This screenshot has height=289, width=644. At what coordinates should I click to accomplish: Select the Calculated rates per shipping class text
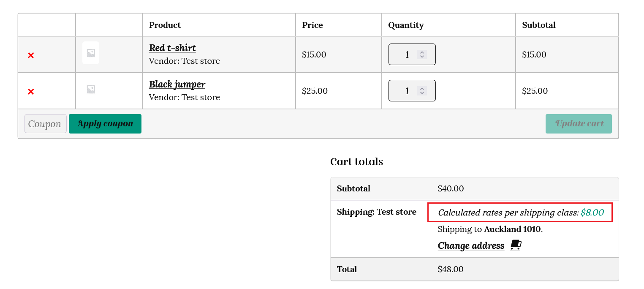click(508, 213)
